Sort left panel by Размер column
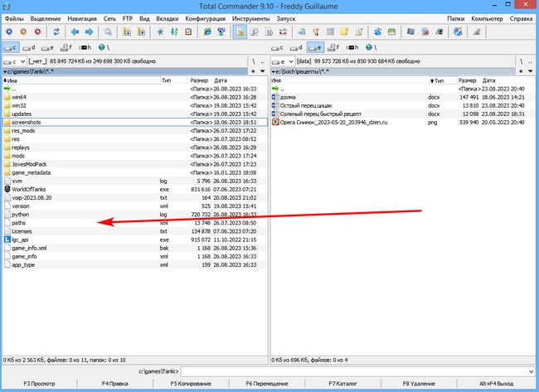Viewport: 539px width, 392px height. [x=199, y=80]
